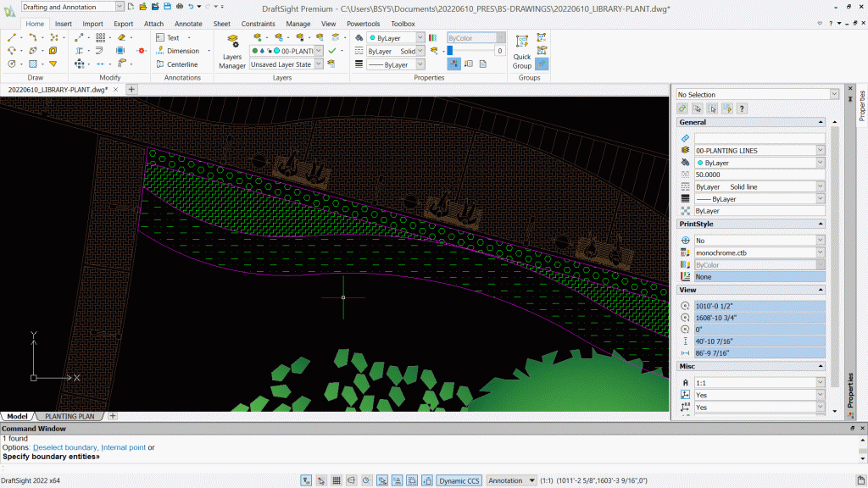868x488 pixels.
Task: Click the Print icon in quick access toolbar
Action: [179, 7]
